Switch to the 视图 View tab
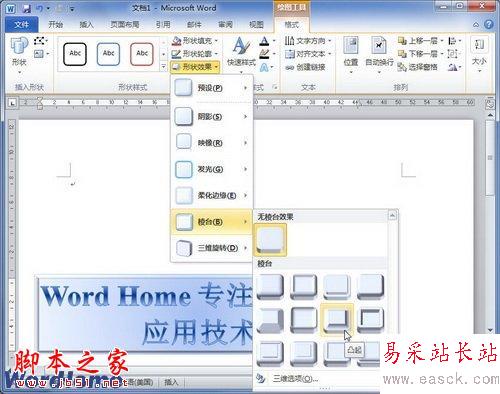Viewport: 500px width, 394px height. [x=256, y=24]
